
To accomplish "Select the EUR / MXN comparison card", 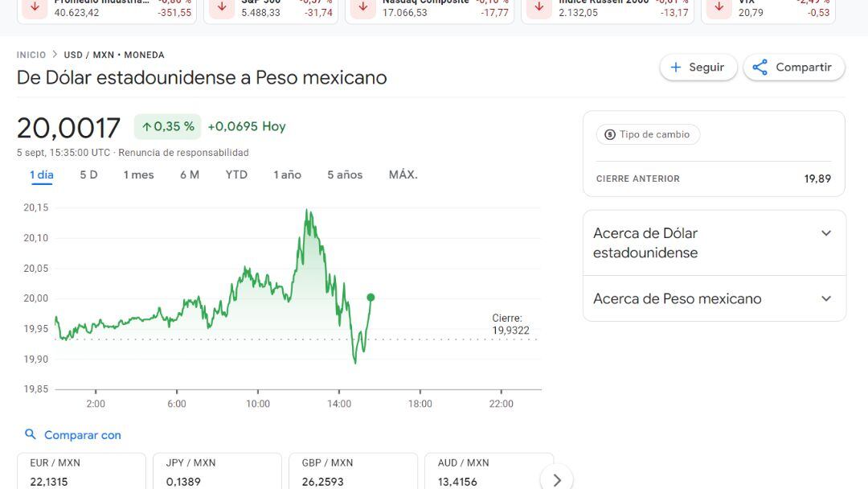I will pos(81,471).
